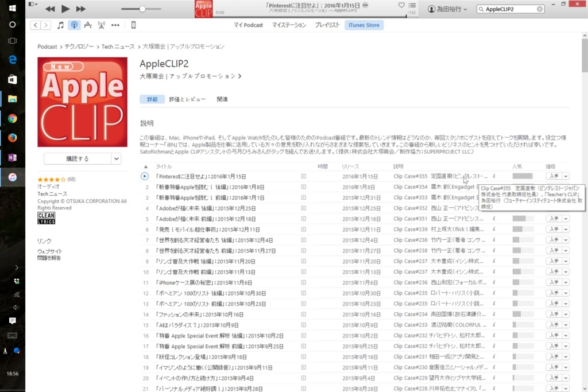Skip ahead with the fast forward button

click(x=80, y=9)
